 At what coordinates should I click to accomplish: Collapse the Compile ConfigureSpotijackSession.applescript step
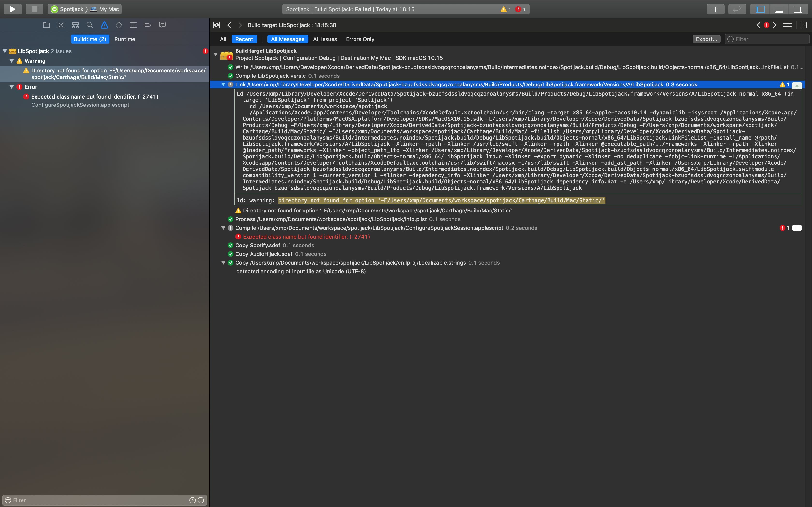[x=223, y=228]
